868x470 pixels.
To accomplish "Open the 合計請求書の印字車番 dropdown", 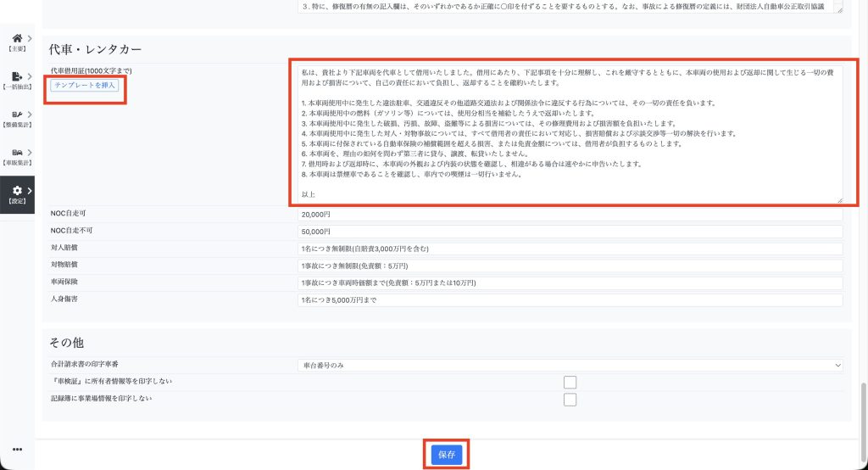I will tap(570, 365).
